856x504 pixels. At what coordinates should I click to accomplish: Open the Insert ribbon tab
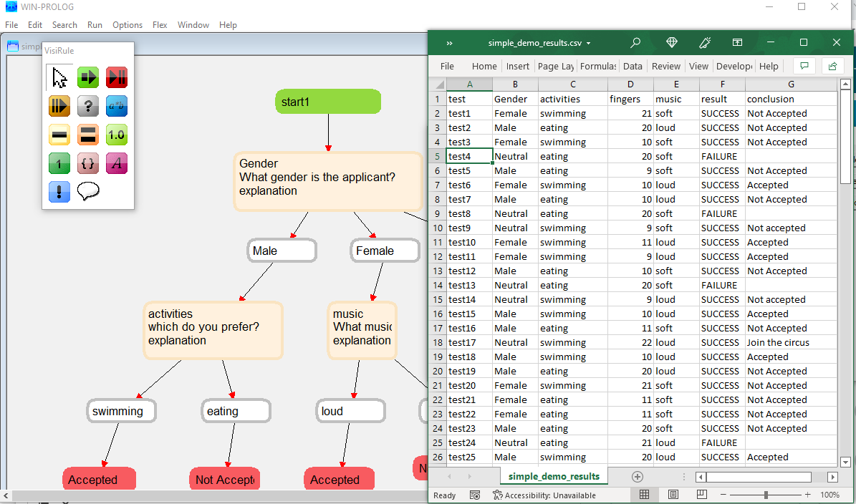517,66
